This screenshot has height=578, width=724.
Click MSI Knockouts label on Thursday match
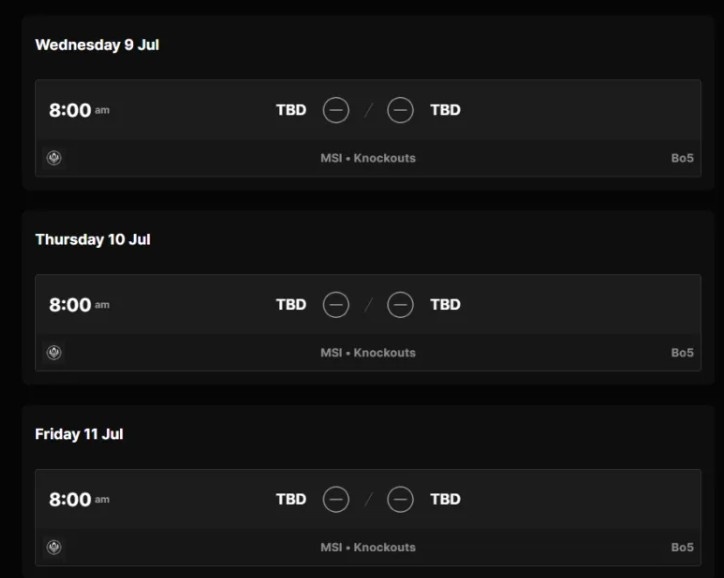pyautogui.click(x=368, y=353)
